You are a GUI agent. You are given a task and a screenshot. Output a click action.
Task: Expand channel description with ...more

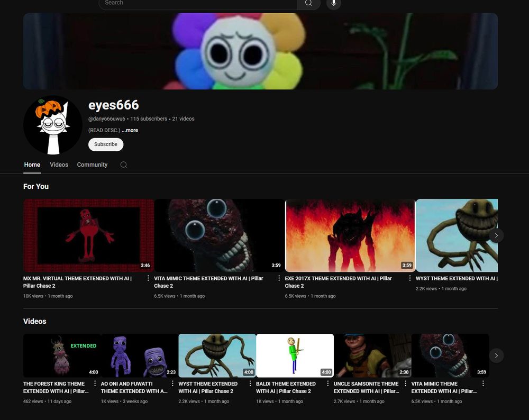click(x=130, y=130)
